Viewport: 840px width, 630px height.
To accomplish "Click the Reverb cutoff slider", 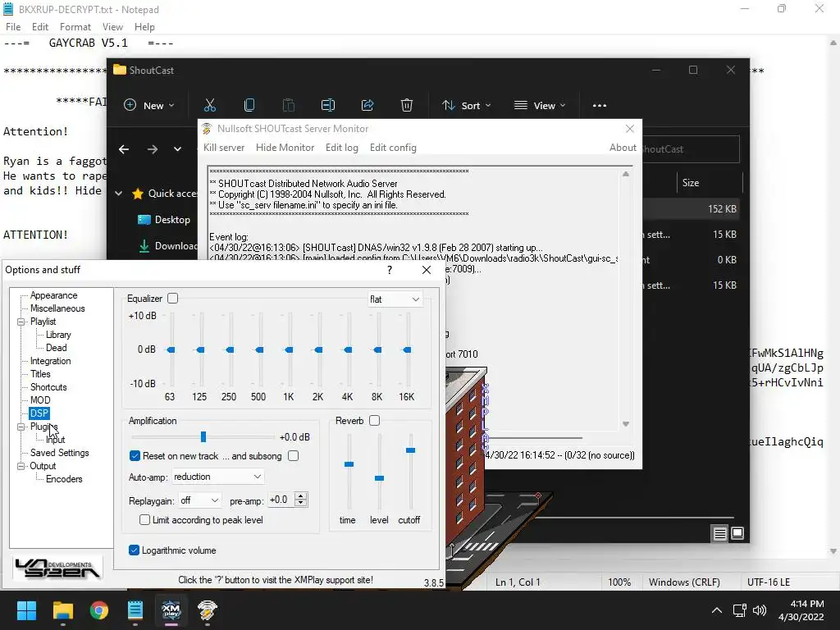I will click(410, 450).
